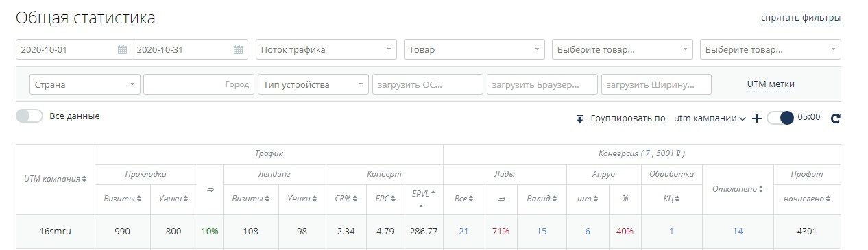Click the refresh statistics icon

coord(835,118)
